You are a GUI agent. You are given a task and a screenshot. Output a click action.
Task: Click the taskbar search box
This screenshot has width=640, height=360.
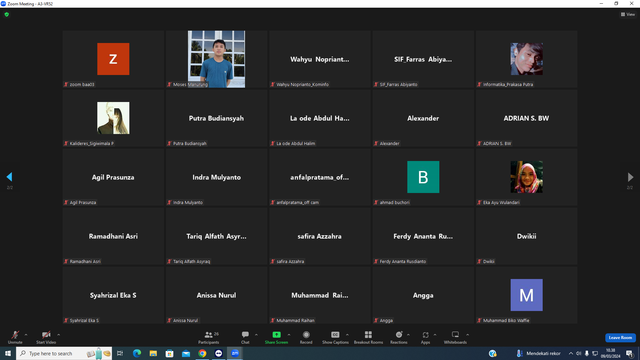[64, 353]
